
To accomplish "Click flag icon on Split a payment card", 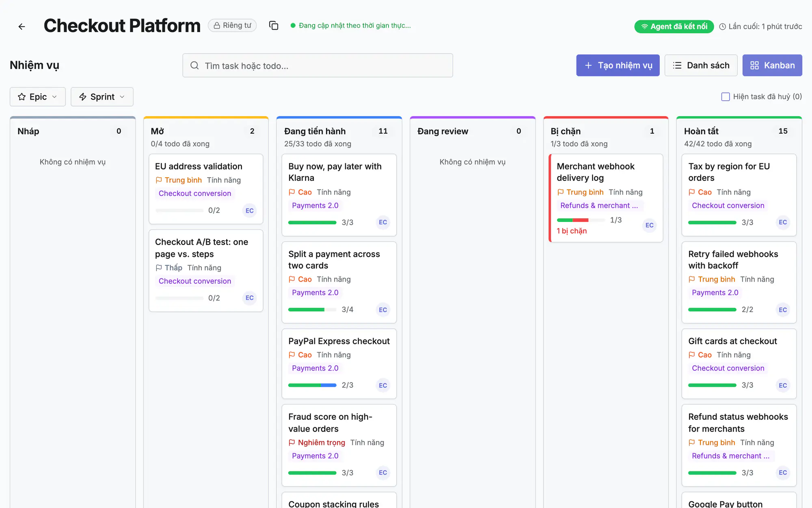I will [292, 279].
